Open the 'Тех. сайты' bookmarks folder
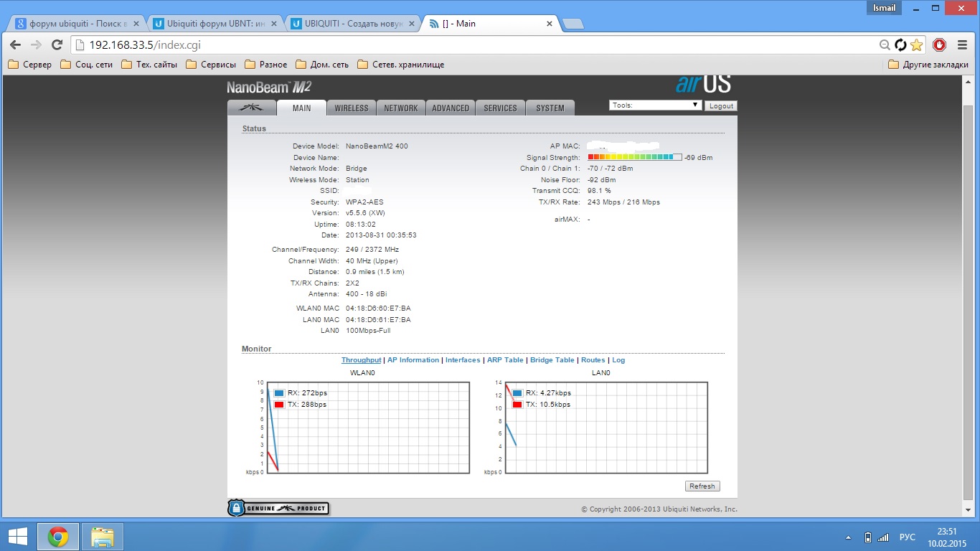980x551 pixels. (149, 65)
